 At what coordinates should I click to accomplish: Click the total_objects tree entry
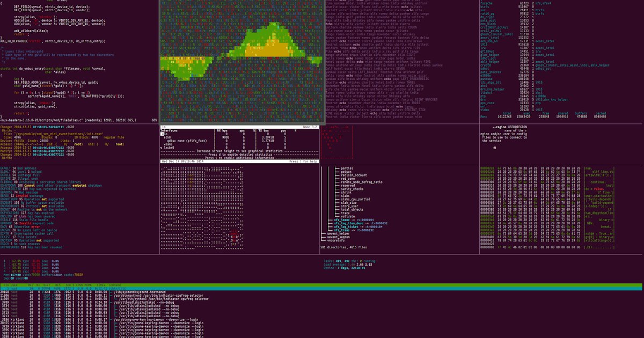(352, 210)
